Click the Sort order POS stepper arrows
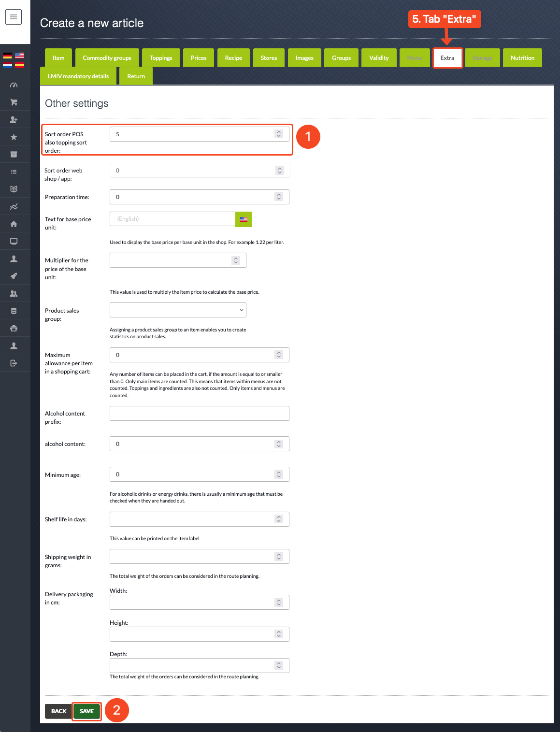The height and width of the screenshot is (732, 560). coord(279,134)
